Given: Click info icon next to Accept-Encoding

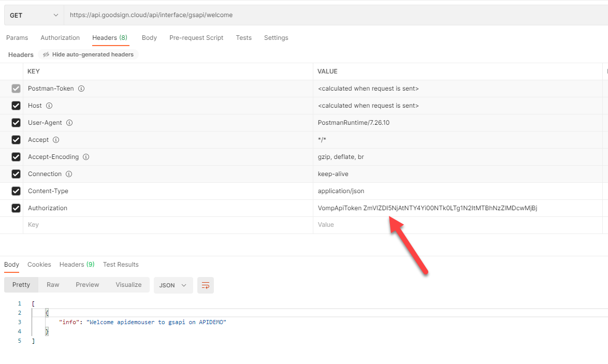Looking at the screenshot, I should (86, 157).
